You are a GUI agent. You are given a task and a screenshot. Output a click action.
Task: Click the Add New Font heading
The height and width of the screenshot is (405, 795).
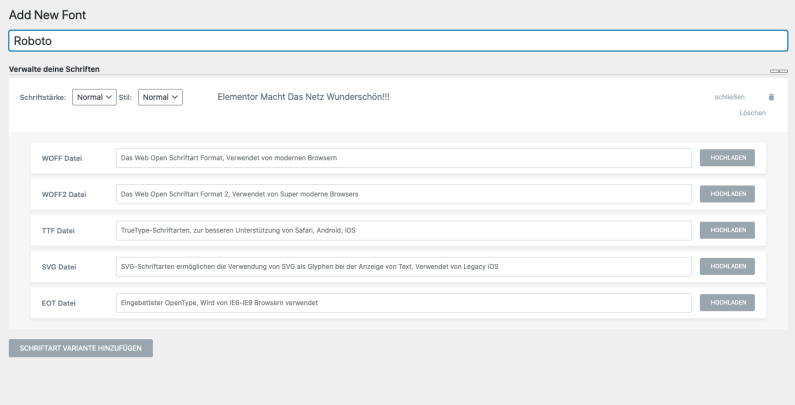pos(47,15)
